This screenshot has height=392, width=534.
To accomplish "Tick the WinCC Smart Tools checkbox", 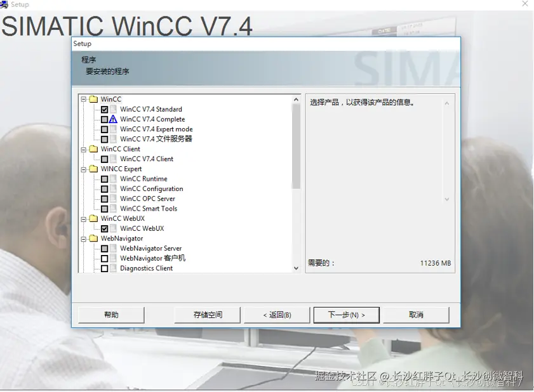I will (x=105, y=209).
